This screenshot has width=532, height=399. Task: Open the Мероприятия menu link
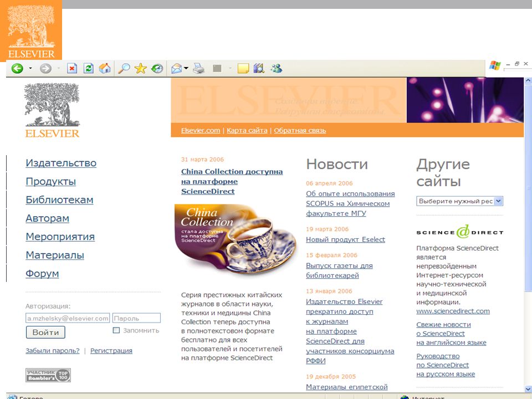click(x=60, y=237)
